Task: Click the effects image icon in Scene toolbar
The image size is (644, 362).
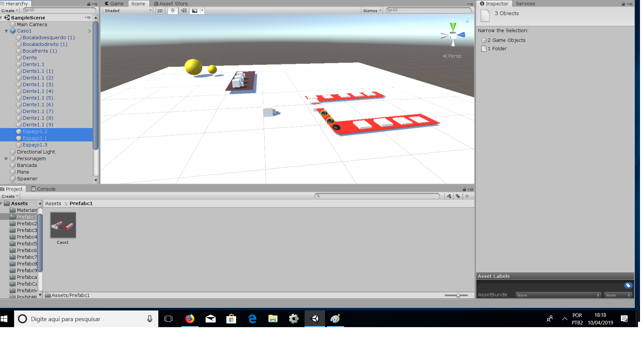Action: [x=195, y=10]
